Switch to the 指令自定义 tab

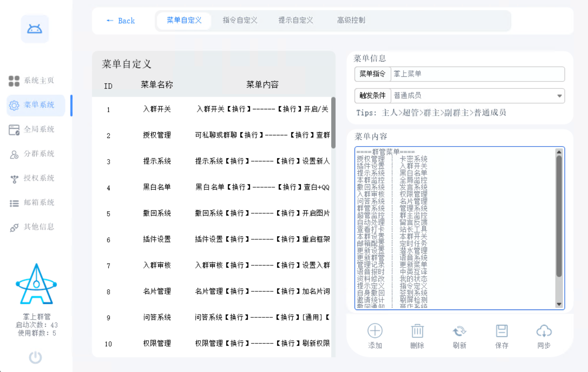click(x=240, y=20)
